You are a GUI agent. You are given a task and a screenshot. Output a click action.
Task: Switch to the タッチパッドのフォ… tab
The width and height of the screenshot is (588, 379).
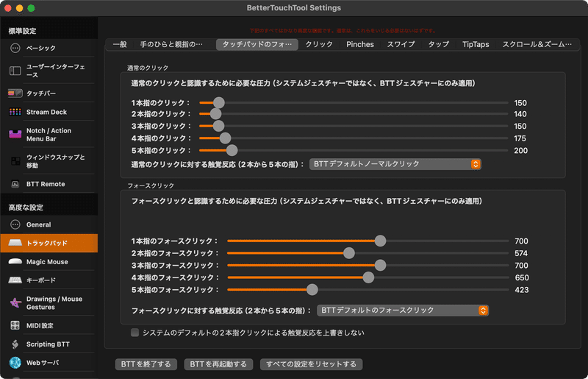point(257,44)
